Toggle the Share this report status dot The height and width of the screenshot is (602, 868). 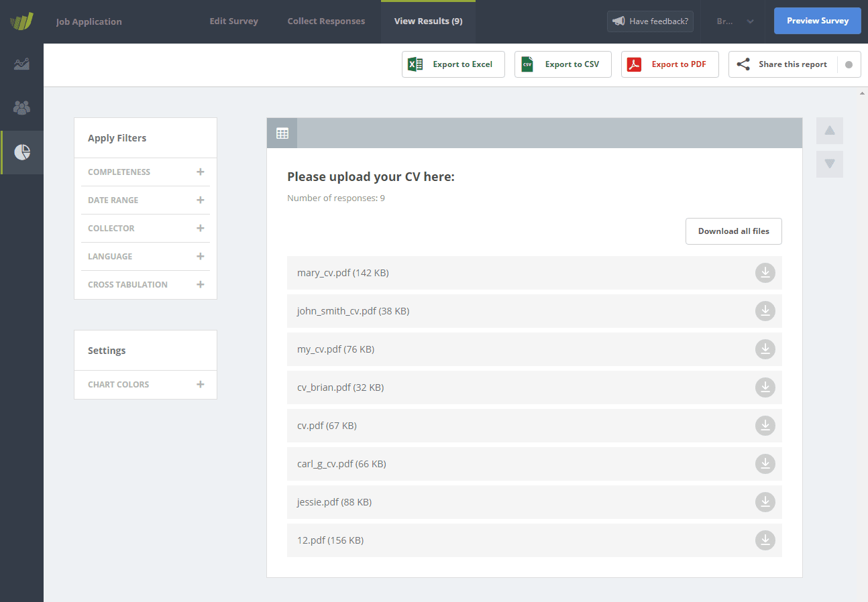click(849, 65)
